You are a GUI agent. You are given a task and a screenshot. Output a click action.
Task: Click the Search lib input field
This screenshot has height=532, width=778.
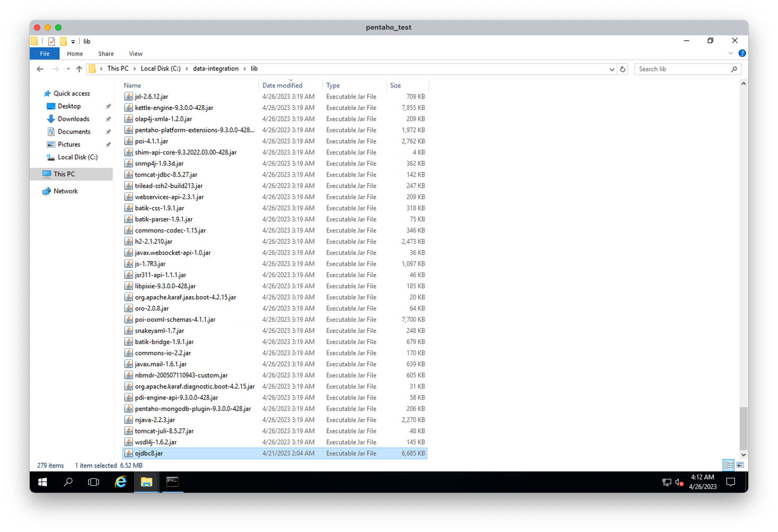point(683,69)
